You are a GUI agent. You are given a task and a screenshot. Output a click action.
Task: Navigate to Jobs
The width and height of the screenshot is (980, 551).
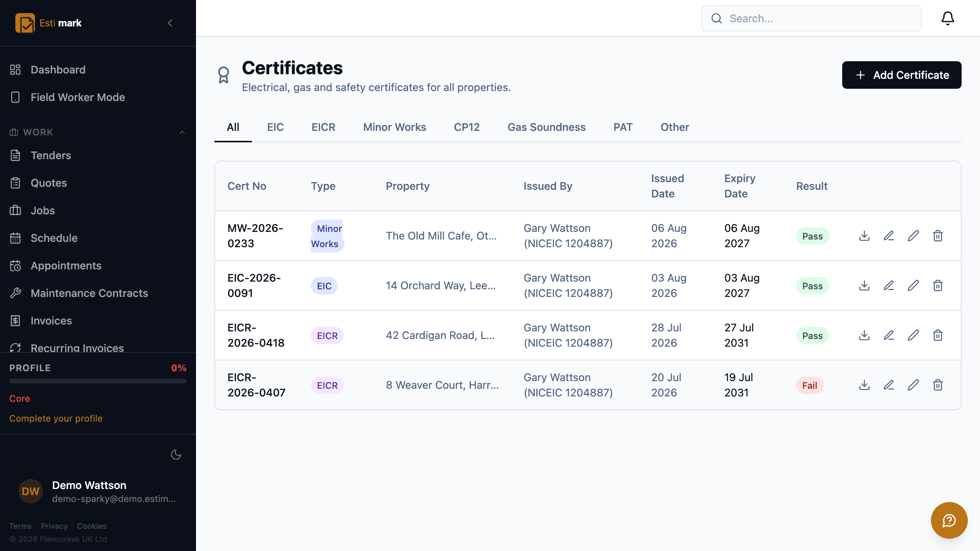click(x=98, y=210)
